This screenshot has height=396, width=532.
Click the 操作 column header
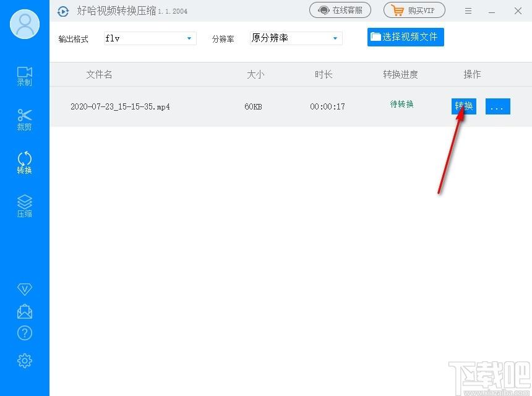click(x=472, y=74)
